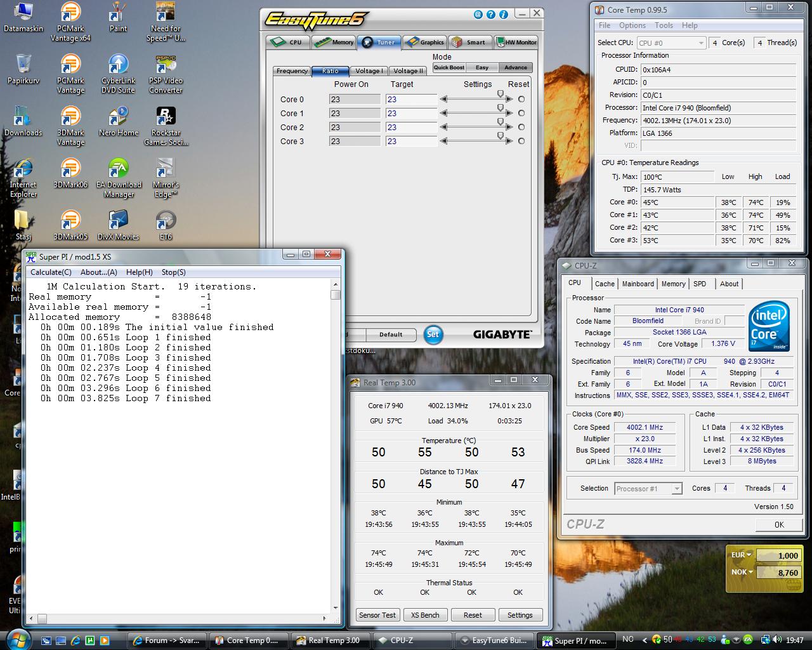Viewport: 812px width, 650px height.
Task: Click Real Temp XS Bench button
Action: (425, 615)
